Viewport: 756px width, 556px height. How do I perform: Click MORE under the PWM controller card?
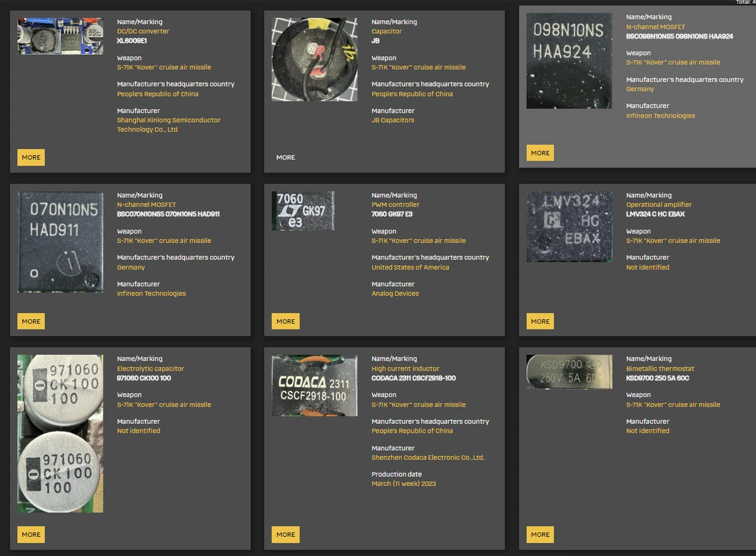pos(285,321)
